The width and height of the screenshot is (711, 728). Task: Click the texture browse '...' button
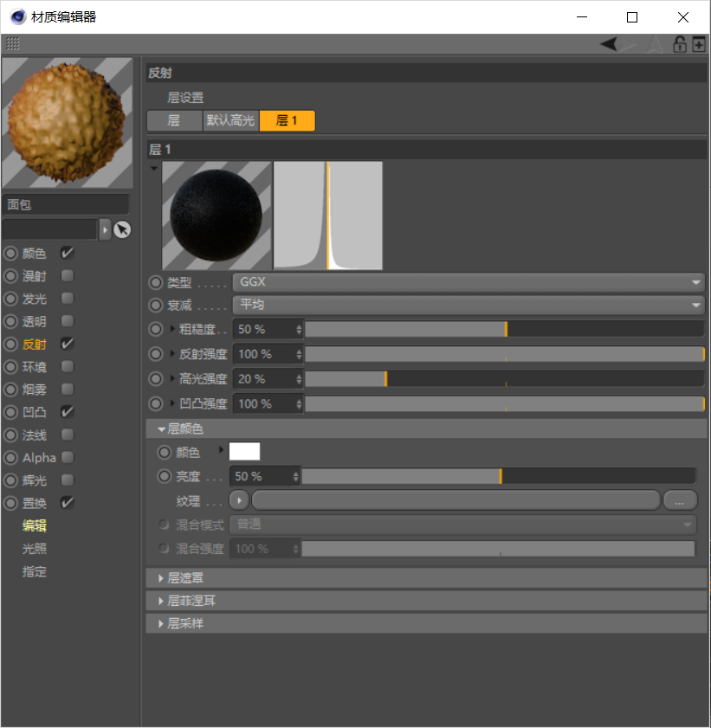(x=680, y=500)
